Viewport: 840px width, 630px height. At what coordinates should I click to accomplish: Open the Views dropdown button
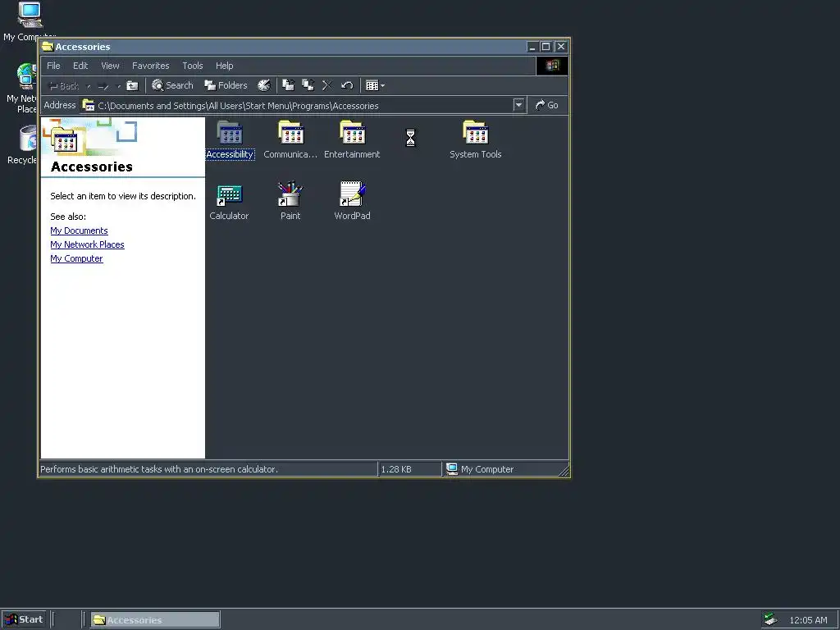pyautogui.click(x=375, y=85)
